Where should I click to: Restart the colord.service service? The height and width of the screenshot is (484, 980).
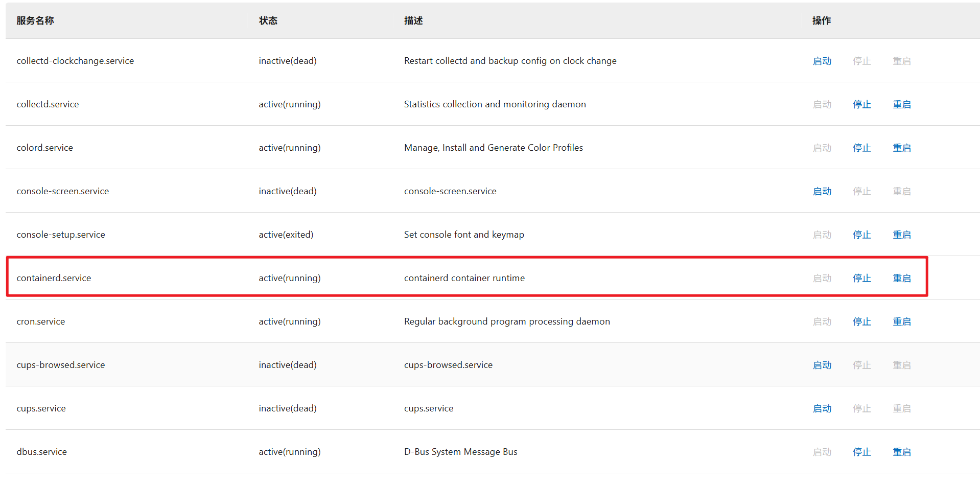pyautogui.click(x=901, y=148)
